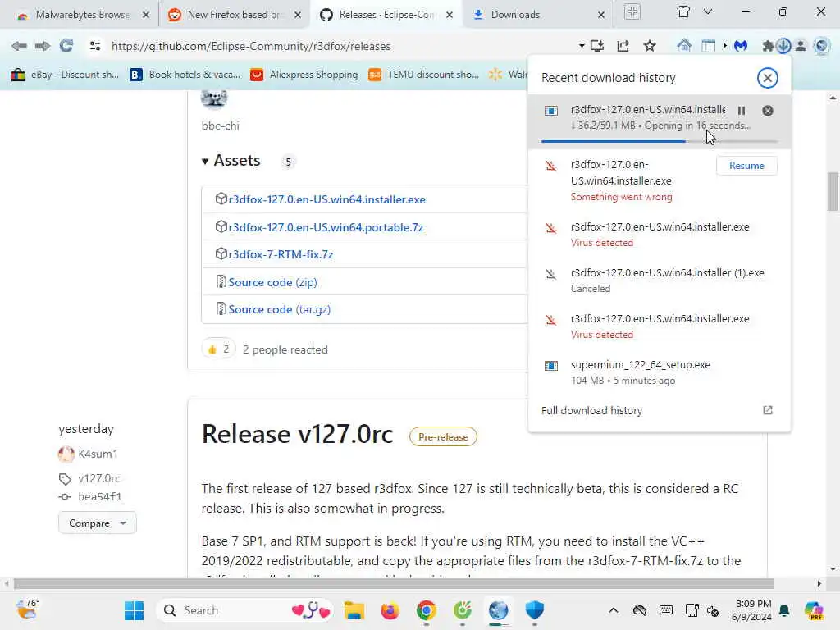
Task: Reload the current GitHub page
Action: coord(66,46)
